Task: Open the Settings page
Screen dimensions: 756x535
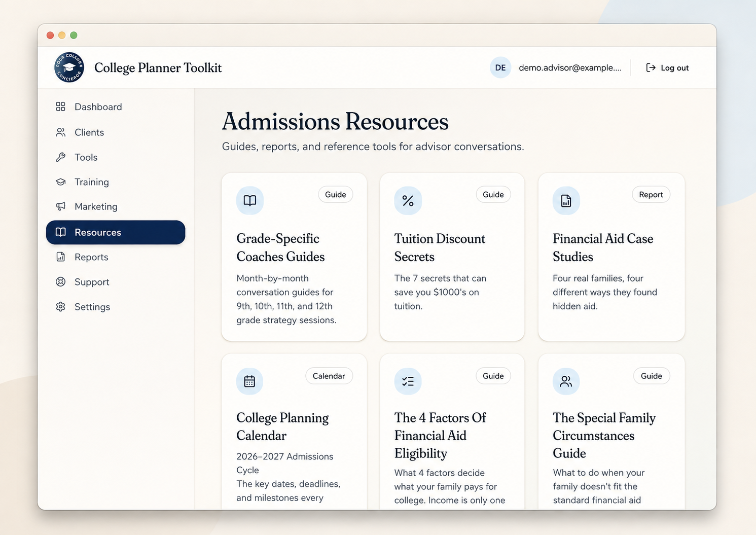Action: point(116,307)
